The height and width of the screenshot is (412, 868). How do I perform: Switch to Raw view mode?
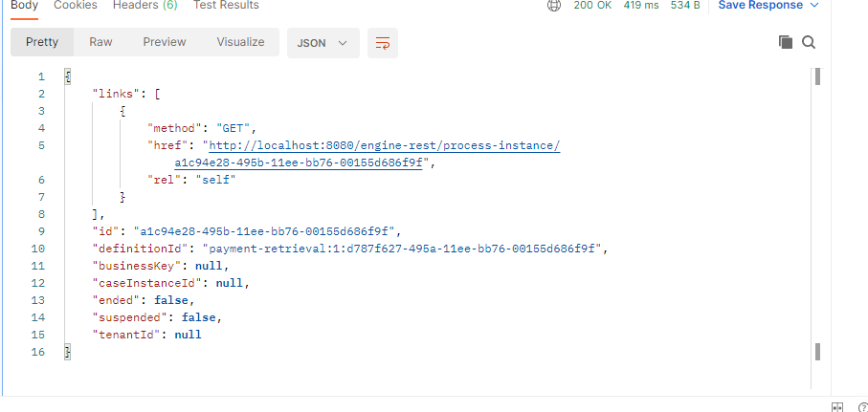click(100, 42)
